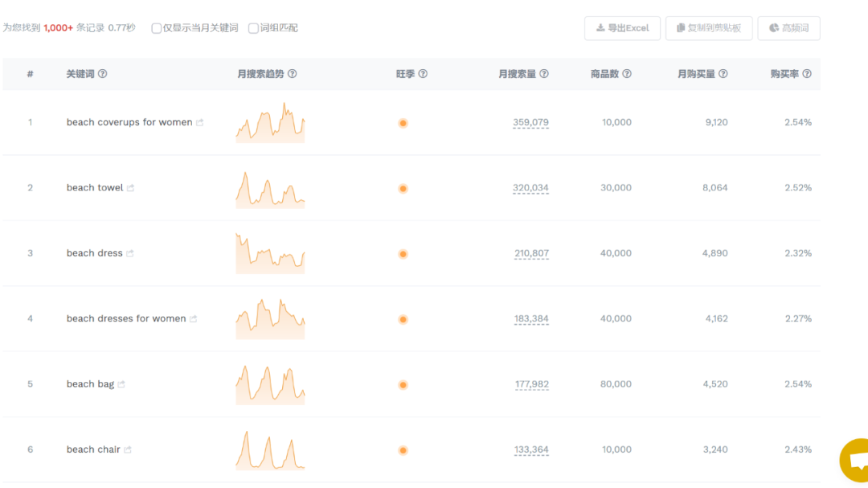This screenshot has width=868, height=488.
Task: Open external link icon beside beach towel
Action: click(x=130, y=188)
